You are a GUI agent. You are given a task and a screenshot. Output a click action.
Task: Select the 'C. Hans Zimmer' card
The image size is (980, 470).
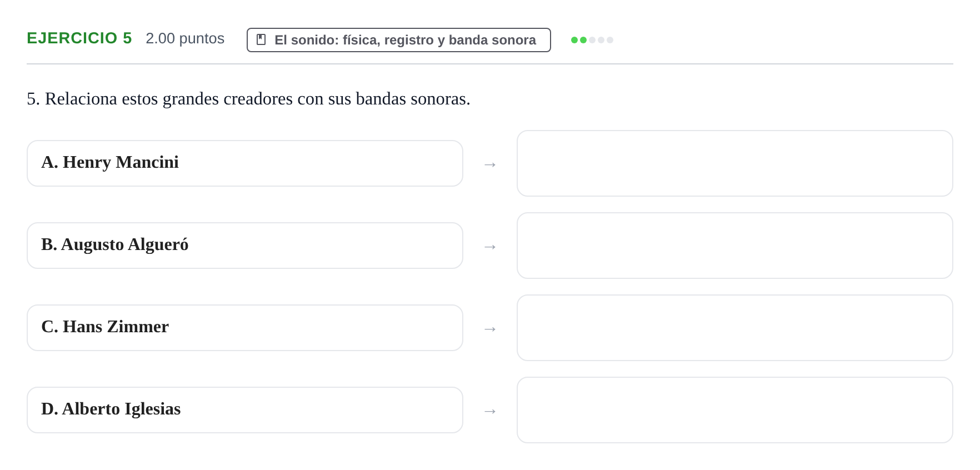tap(245, 328)
